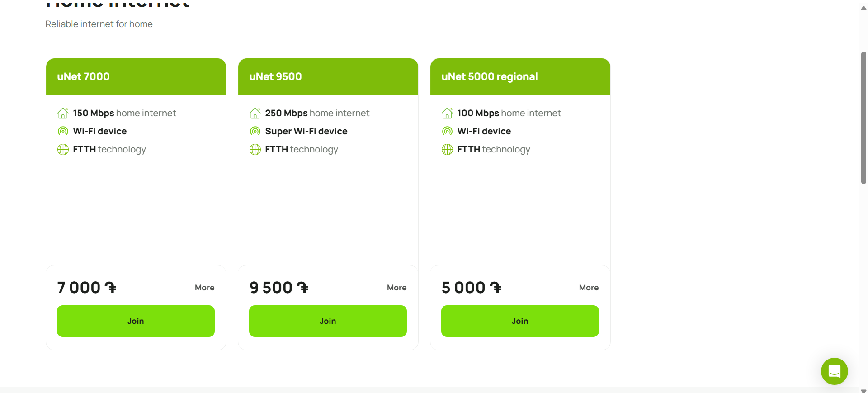
Task: Open the live chat support bubble
Action: (x=834, y=371)
